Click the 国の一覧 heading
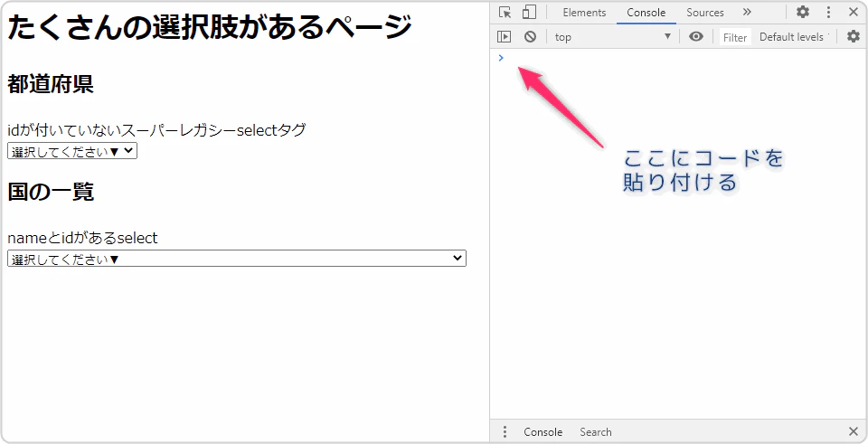 51,192
